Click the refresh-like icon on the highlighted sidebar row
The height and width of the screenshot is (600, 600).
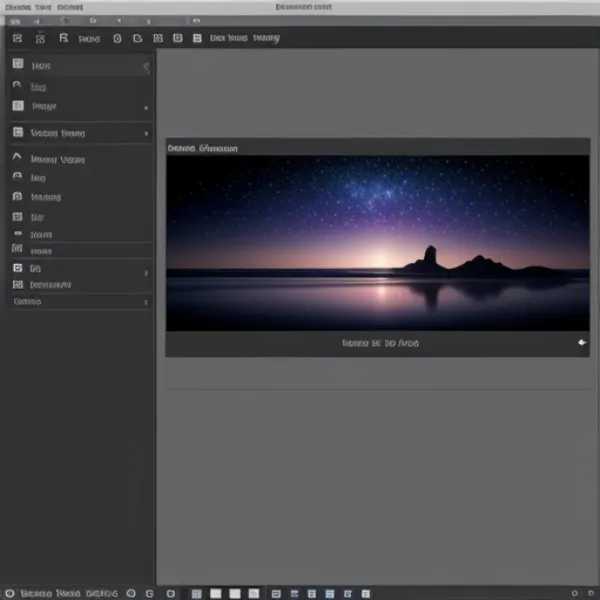146,67
